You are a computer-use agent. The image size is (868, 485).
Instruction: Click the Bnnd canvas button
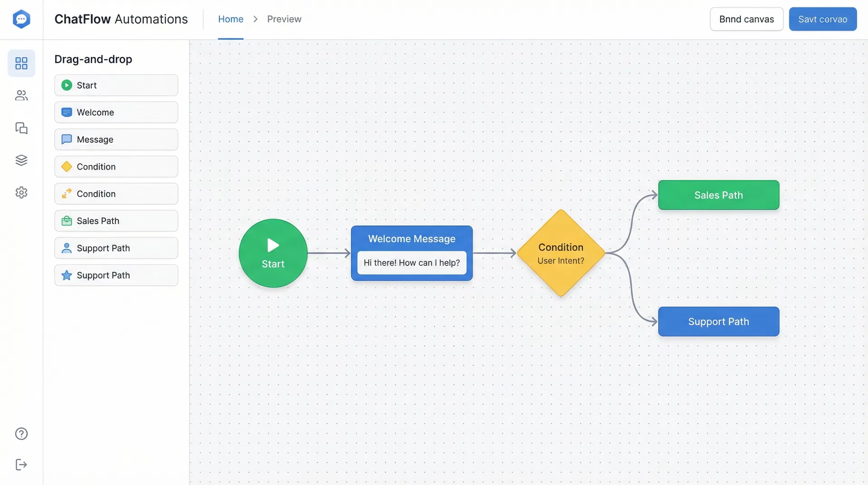[x=746, y=19]
